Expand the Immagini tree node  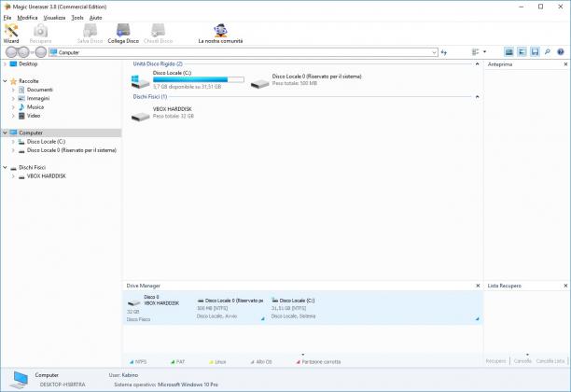click(13, 98)
